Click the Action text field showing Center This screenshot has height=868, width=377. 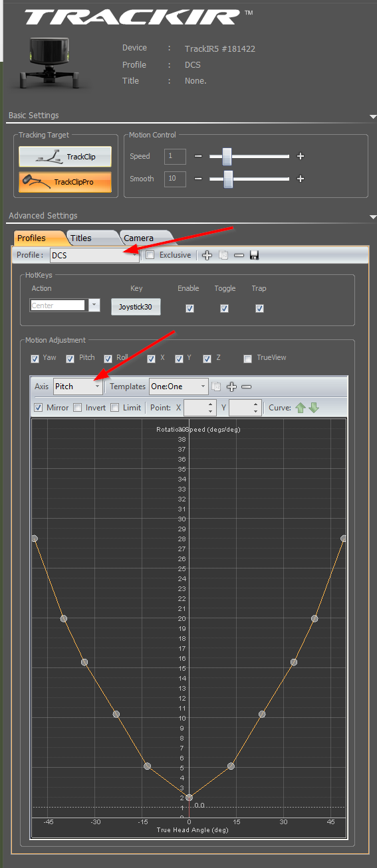pyautogui.click(x=58, y=305)
